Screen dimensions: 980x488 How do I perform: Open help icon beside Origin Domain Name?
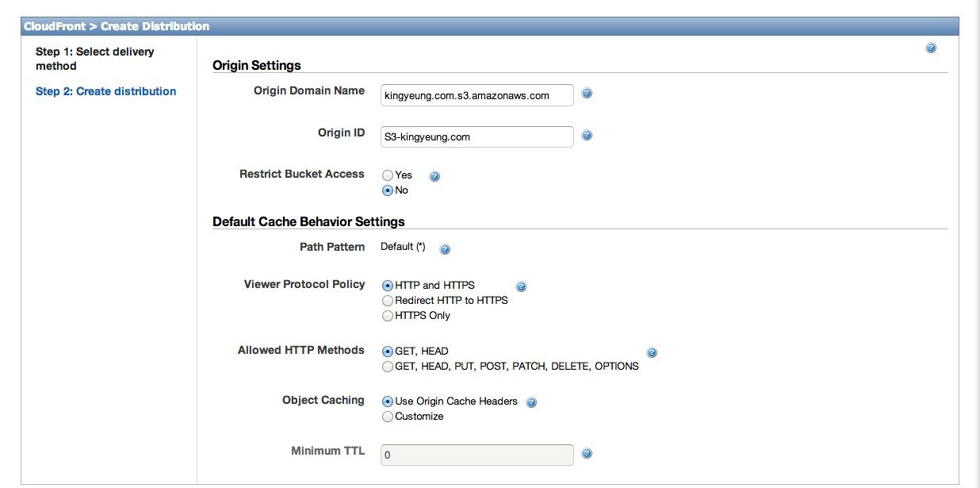pos(587,94)
